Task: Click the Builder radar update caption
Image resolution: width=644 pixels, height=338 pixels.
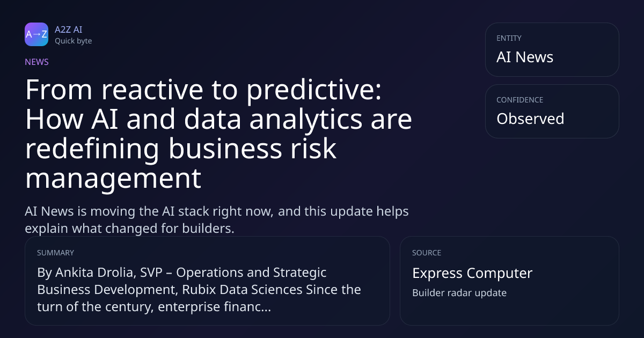Action: (x=459, y=293)
